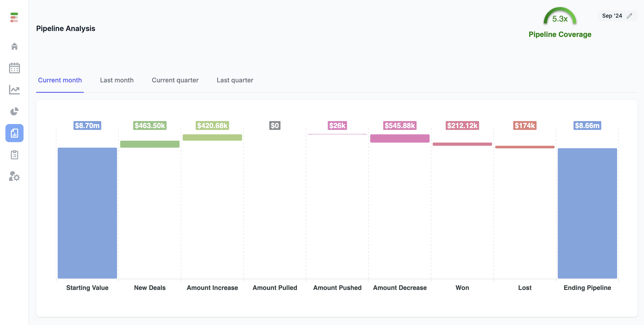The image size is (644, 325).
Task: Click the pipeline analysis dashboard icon
Action: pyautogui.click(x=14, y=133)
